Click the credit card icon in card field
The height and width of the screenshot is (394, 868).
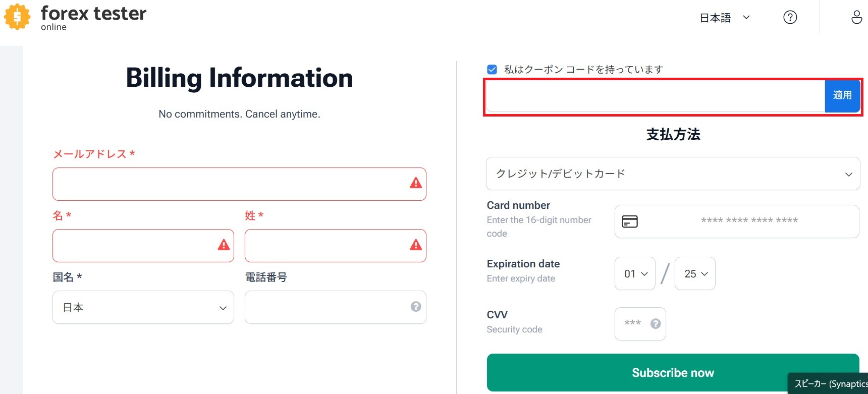coord(629,221)
